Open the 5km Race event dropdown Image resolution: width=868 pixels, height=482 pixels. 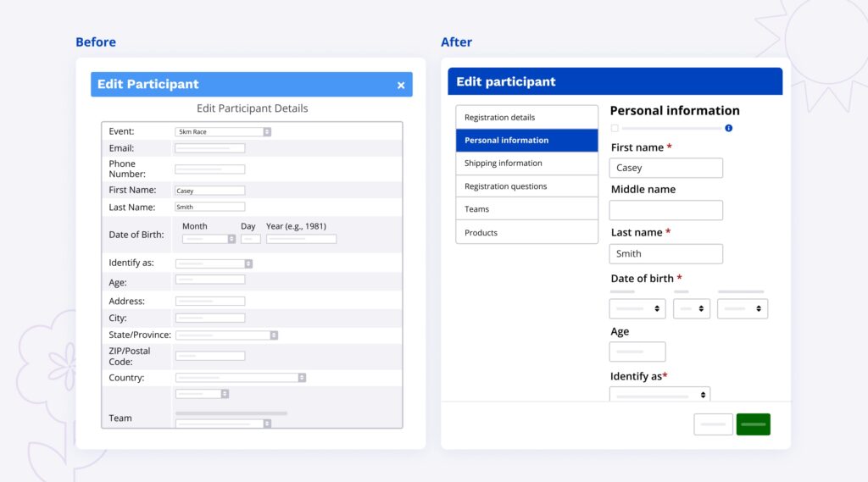(x=223, y=132)
